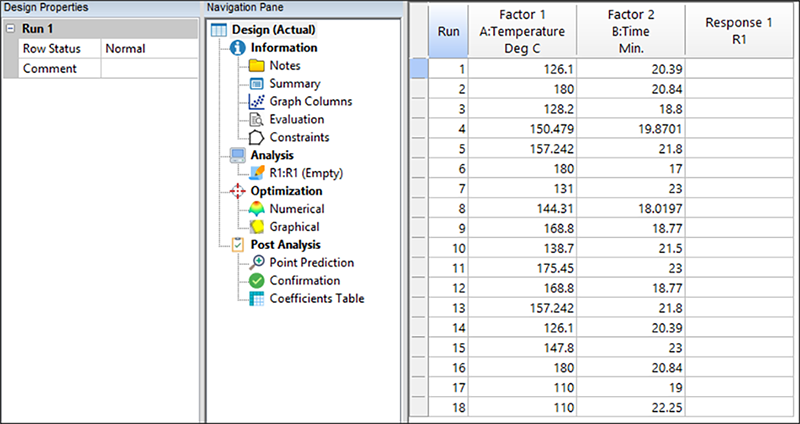Image resolution: width=800 pixels, height=424 pixels.
Task: Open the R1:R1 (Empty) analysis node
Action: (301, 173)
